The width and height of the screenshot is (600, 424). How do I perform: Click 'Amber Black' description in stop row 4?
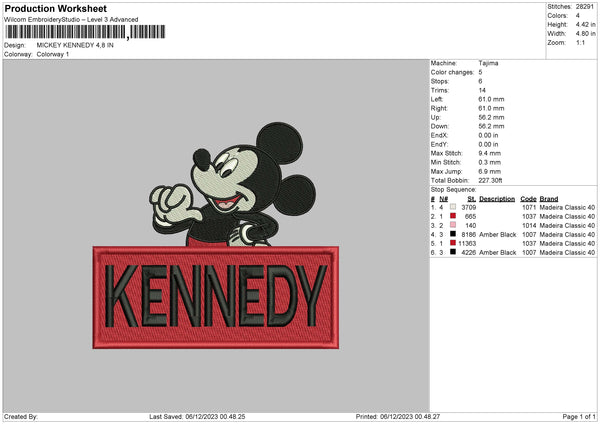click(x=498, y=235)
